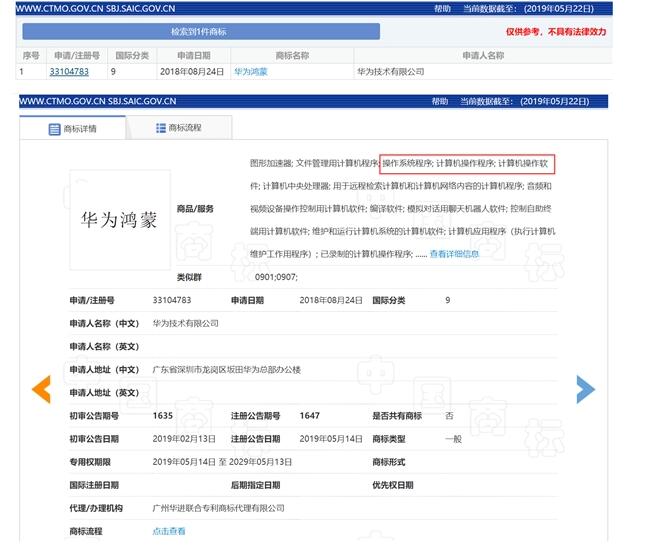
Task: Click 注册公告期号 value 1647
Action: point(309,416)
